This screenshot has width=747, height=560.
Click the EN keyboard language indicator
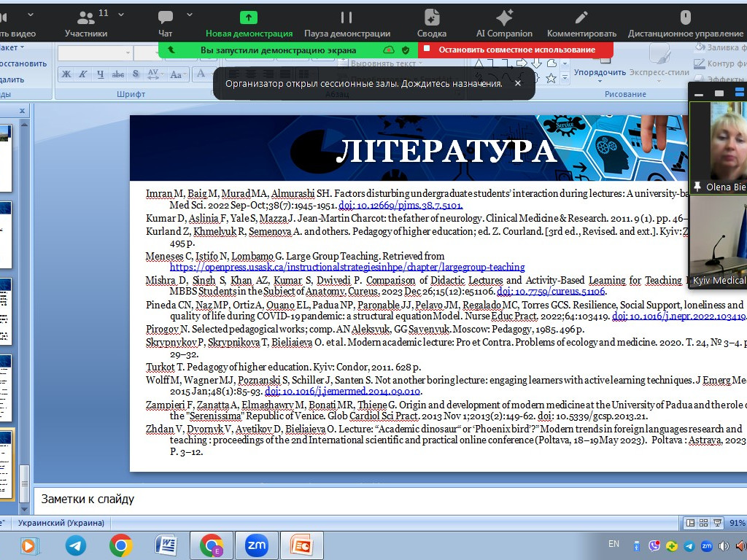point(614,544)
